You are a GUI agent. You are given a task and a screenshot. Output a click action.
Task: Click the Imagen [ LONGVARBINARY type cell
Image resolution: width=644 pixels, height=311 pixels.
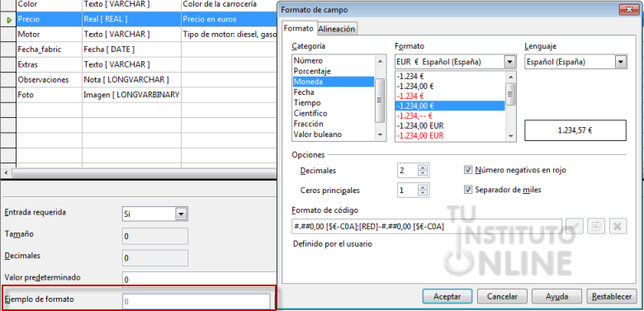pos(131,95)
